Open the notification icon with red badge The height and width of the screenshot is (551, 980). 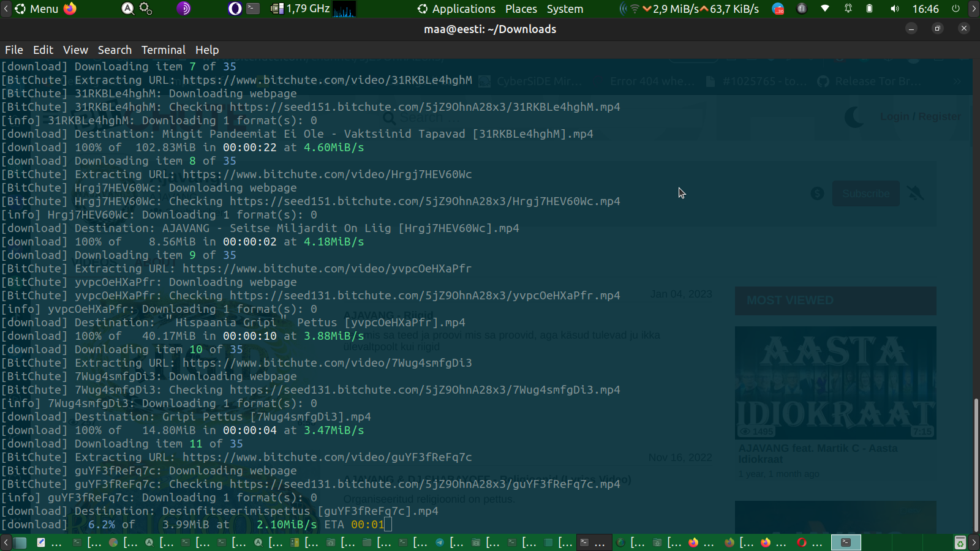[778, 9]
